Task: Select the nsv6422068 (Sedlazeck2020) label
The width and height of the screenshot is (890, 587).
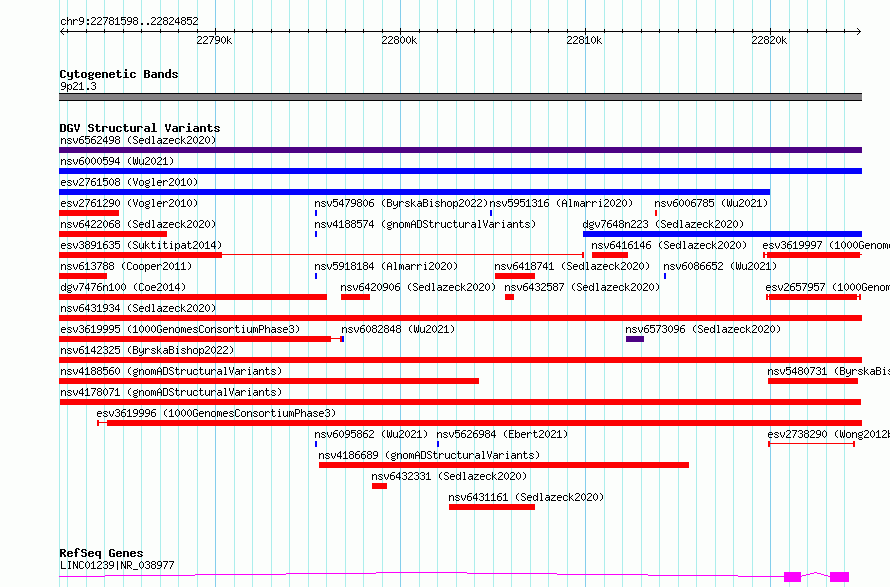Action: point(138,224)
